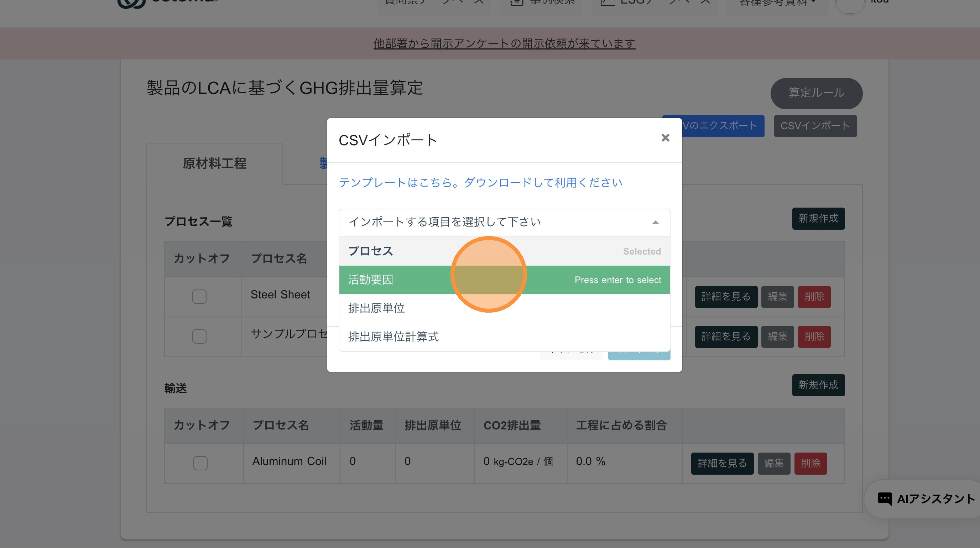Click 新規作成 for プロセス一覧

818,218
